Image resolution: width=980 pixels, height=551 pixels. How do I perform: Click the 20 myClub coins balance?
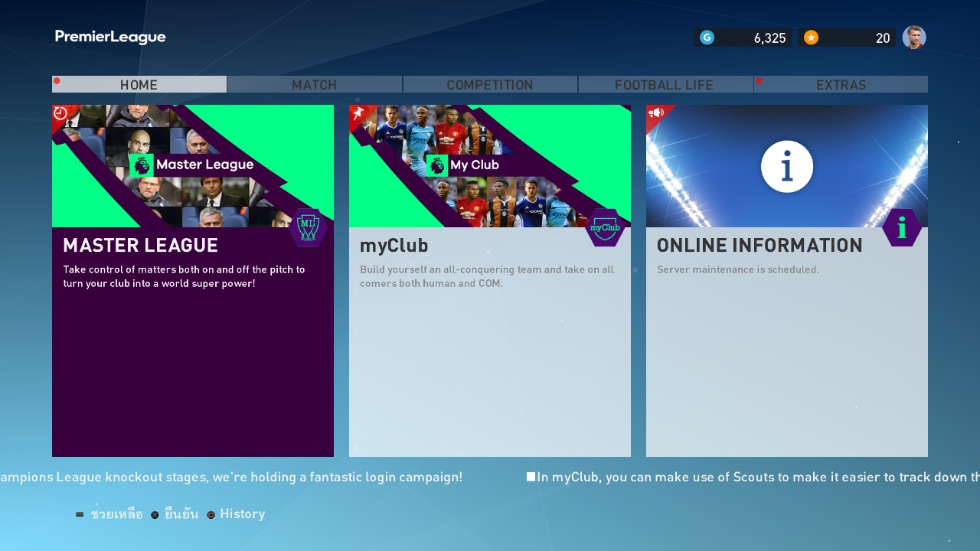coord(883,38)
